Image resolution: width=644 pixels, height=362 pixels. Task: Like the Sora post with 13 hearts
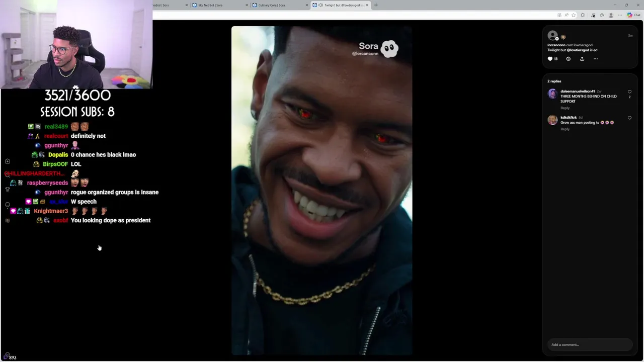(x=550, y=59)
